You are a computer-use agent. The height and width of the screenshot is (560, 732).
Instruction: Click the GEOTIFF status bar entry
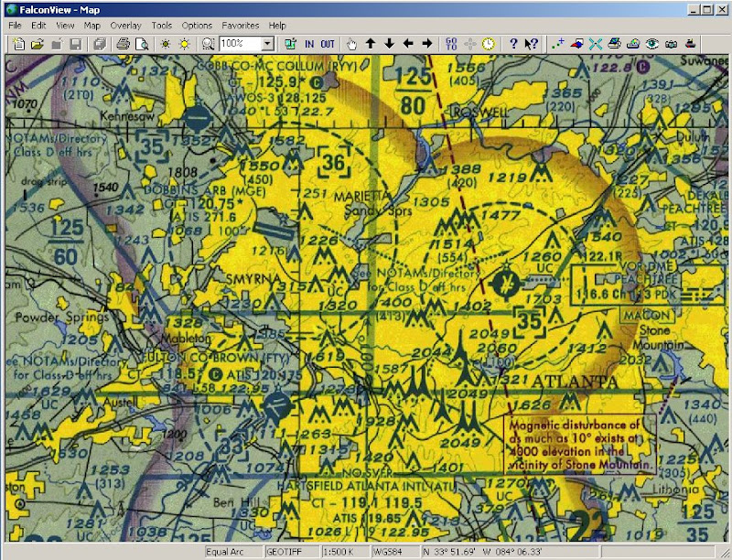[x=292, y=552]
